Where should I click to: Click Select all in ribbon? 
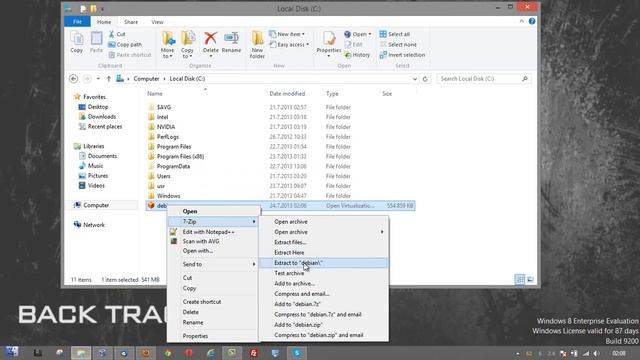coord(395,34)
